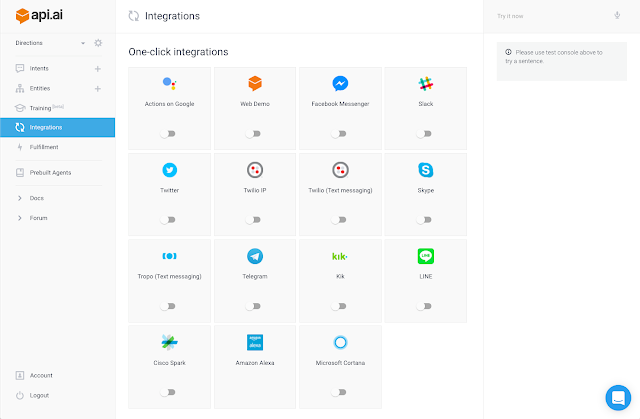Turn on the Telegram toggle
Viewport: 640px width, 419px height.
[253, 306]
